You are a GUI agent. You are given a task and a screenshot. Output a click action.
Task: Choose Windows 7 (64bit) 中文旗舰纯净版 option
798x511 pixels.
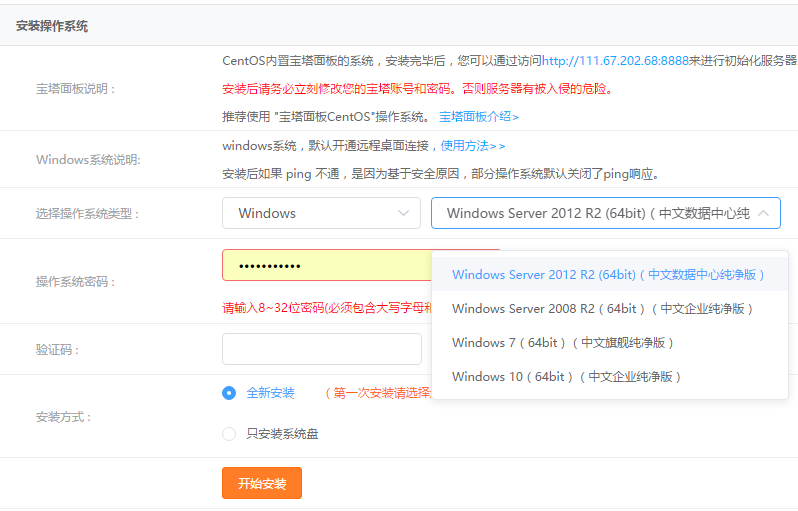point(610,343)
